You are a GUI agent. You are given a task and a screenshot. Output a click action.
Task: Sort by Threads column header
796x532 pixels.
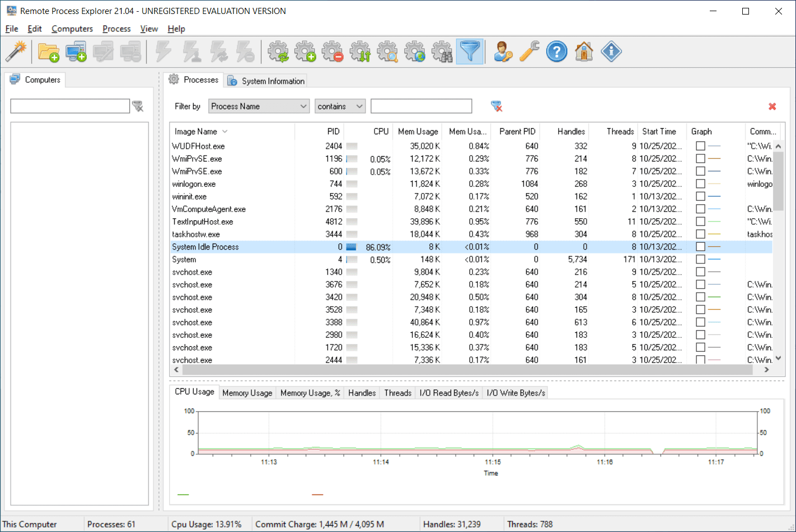point(614,131)
